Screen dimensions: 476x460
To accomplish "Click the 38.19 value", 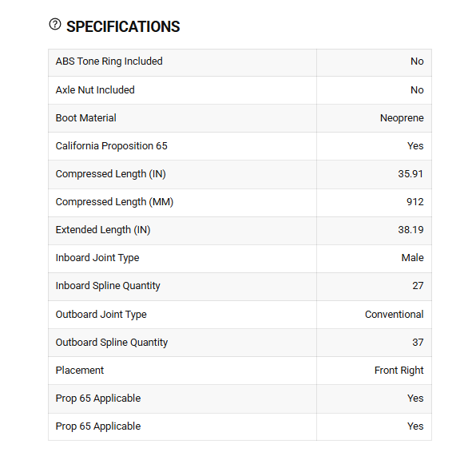I will (x=411, y=230).
